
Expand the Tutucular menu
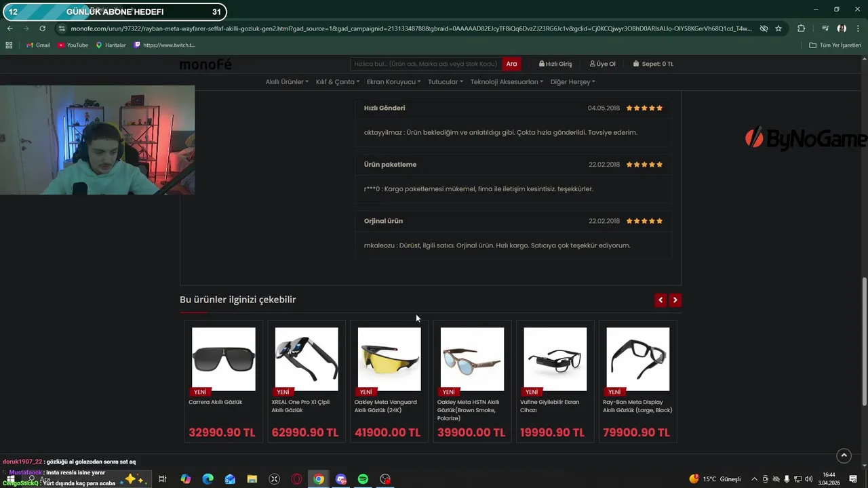446,81
